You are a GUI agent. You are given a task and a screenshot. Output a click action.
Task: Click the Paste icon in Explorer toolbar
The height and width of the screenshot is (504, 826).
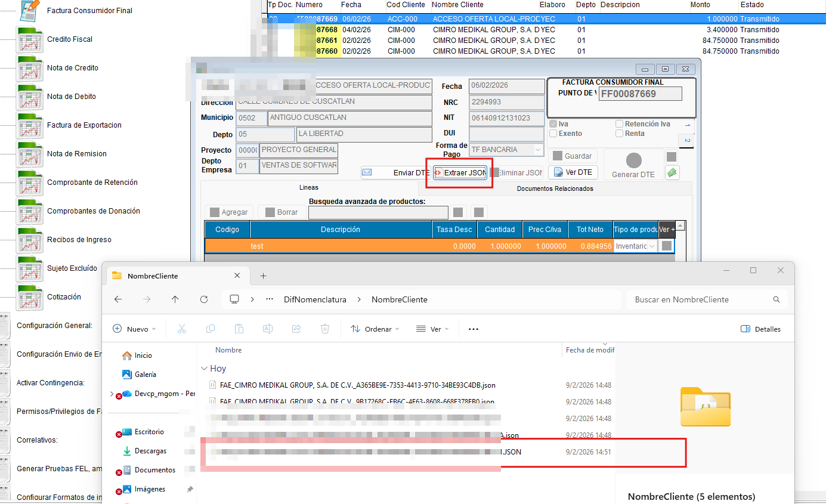[239, 329]
